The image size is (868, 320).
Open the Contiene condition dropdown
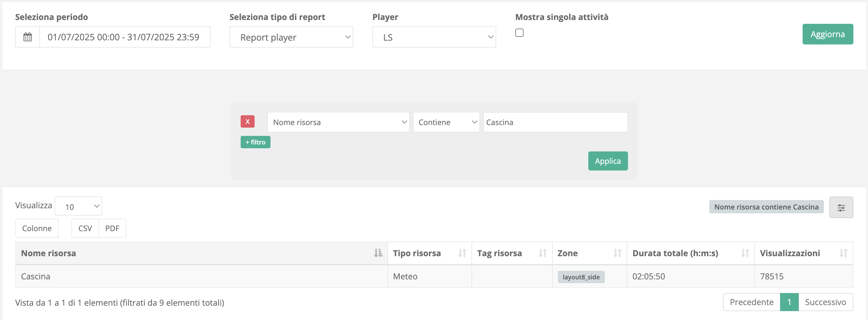coord(446,122)
